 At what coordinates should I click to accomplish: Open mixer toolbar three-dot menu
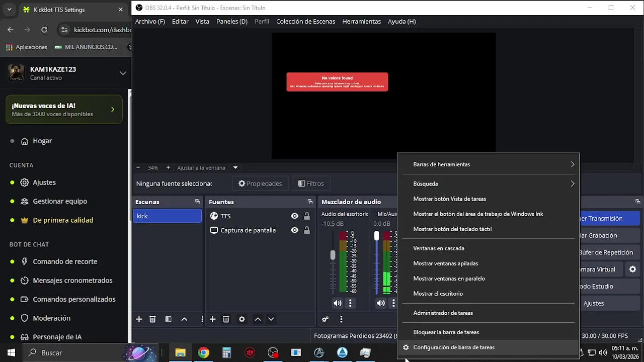[x=341, y=319]
